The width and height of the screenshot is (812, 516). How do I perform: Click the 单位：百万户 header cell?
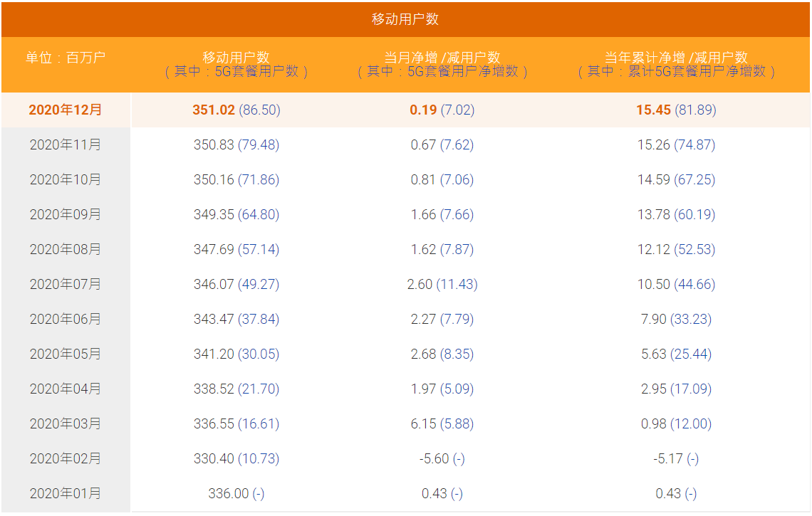pyautogui.click(x=66, y=58)
